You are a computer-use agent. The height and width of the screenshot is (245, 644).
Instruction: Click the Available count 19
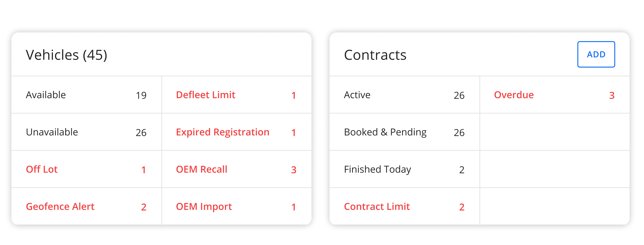pyautogui.click(x=141, y=95)
